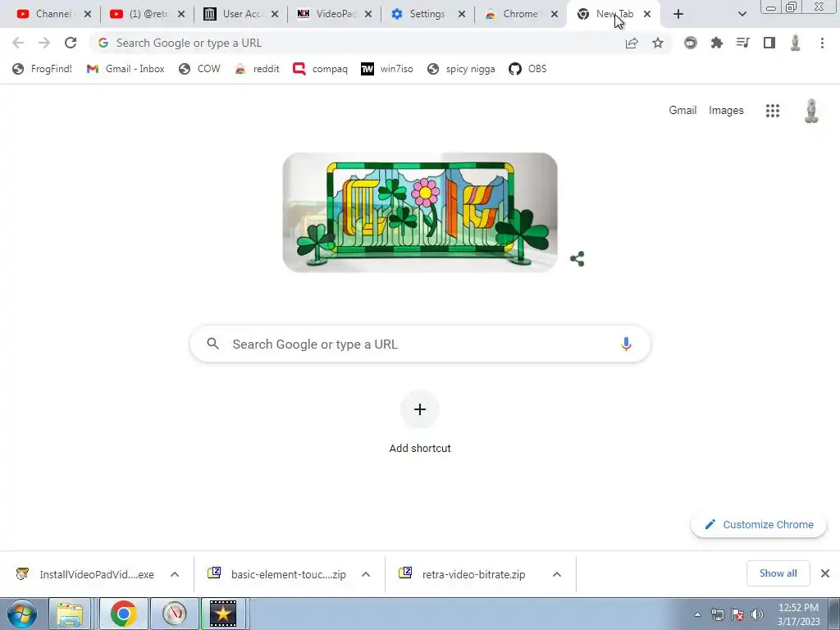840x630 pixels.
Task: Click the network tray icon
Action: tap(717, 614)
